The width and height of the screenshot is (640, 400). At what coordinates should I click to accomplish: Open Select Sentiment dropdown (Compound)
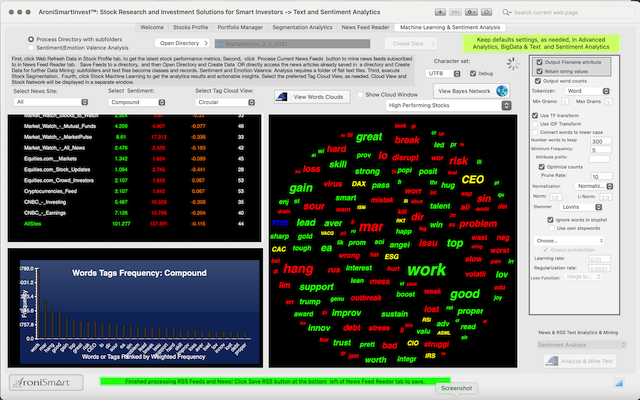tap(137, 102)
